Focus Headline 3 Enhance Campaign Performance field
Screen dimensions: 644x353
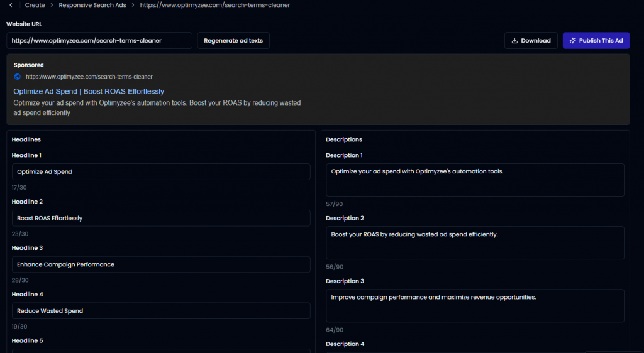161,264
